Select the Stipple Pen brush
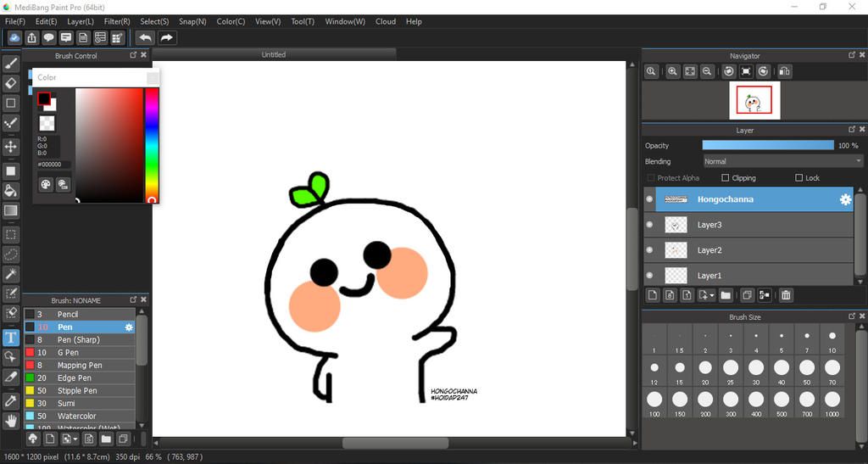 click(x=79, y=390)
